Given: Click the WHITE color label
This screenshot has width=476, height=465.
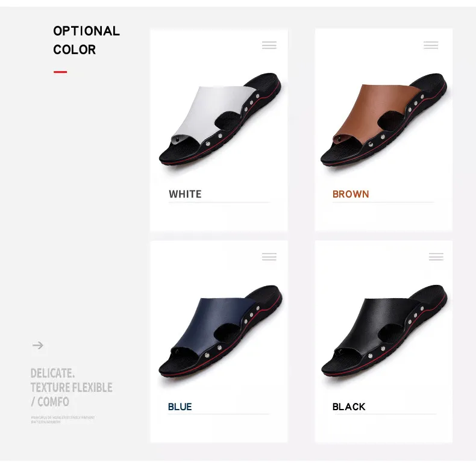Looking at the screenshot, I should [185, 194].
